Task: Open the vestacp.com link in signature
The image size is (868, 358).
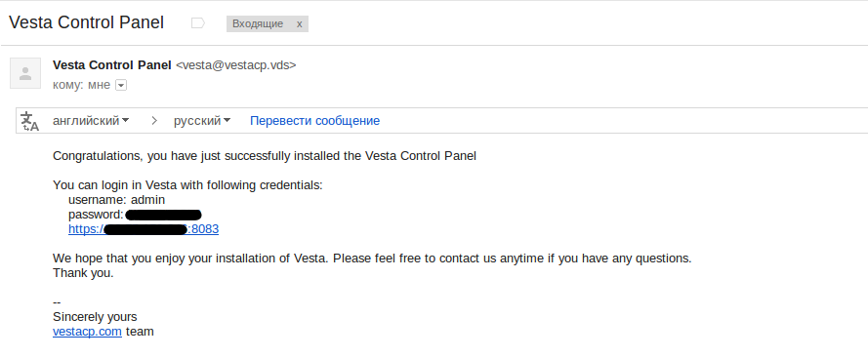Action: [x=87, y=332]
